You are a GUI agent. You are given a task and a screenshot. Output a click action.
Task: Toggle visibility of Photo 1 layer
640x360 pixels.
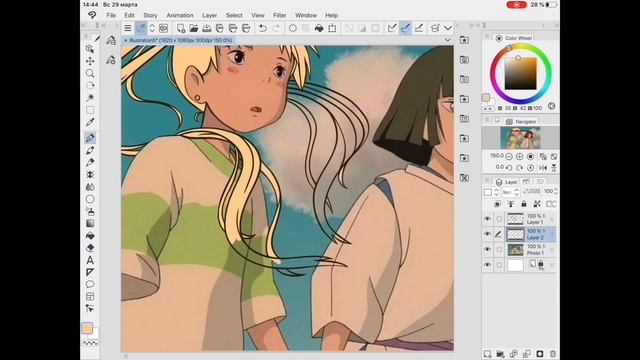(487, 249)
